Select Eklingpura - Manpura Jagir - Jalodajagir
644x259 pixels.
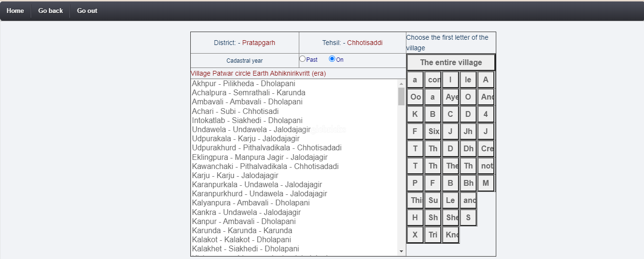pyautogui.click(x=260, y=157)
